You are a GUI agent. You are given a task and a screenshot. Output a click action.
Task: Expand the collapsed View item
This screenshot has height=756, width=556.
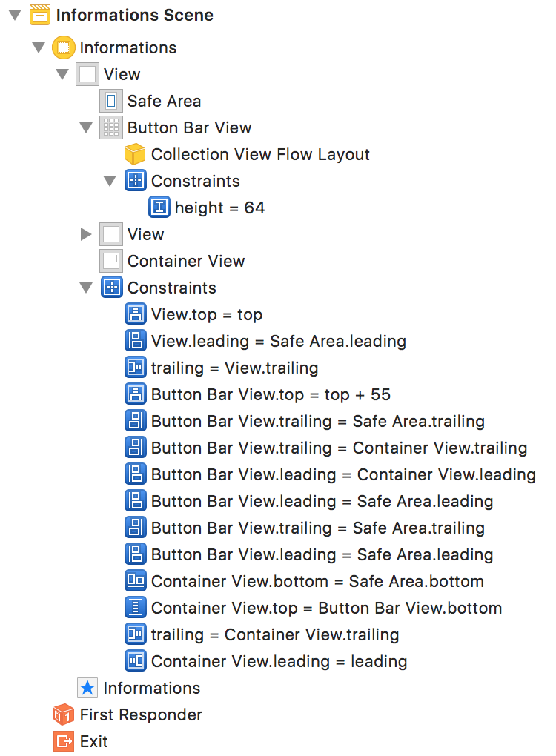tap(86, 234)
